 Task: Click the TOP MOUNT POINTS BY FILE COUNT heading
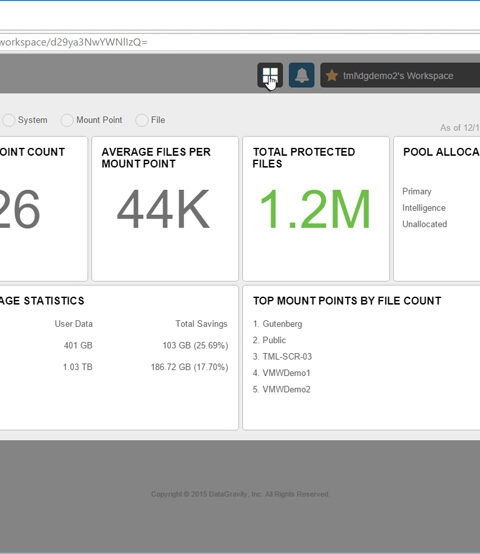tap(347, 301)
